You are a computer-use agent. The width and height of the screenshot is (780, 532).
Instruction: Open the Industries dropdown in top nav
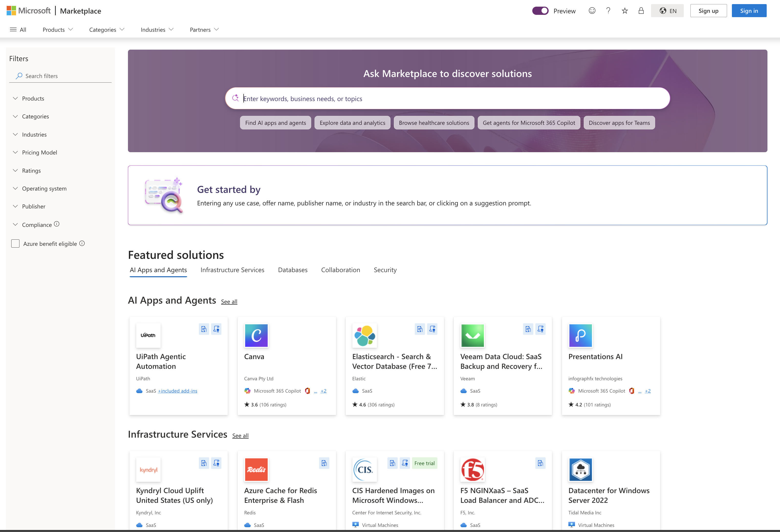(x=157, y=29)
